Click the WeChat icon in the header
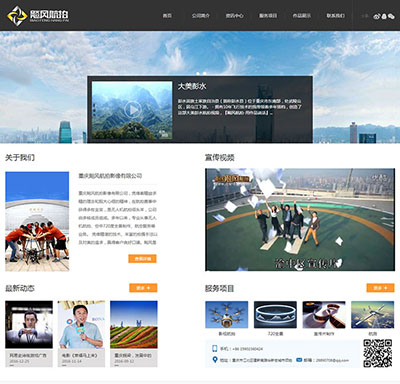Screen dimensions: 400x384 (x=391, y=16)
